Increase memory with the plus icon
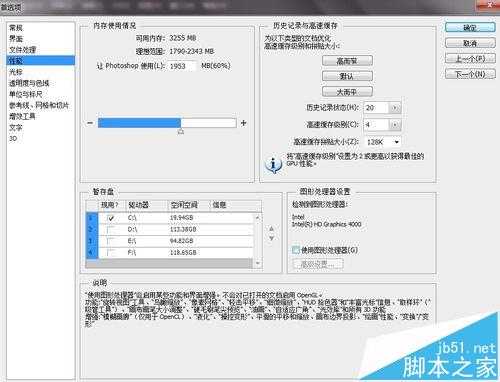The width and height of the screenshot is (500, 382). (x=244, y=123)
